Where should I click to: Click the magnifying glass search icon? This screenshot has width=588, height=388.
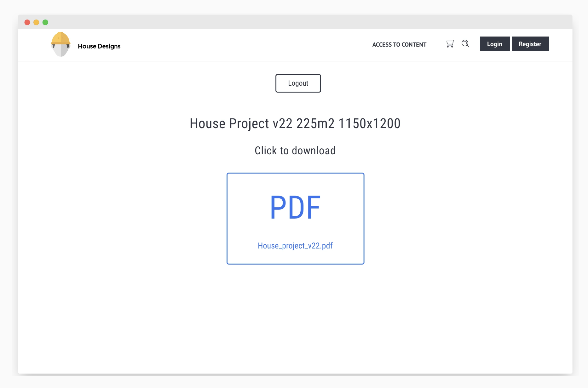[465, 44]
